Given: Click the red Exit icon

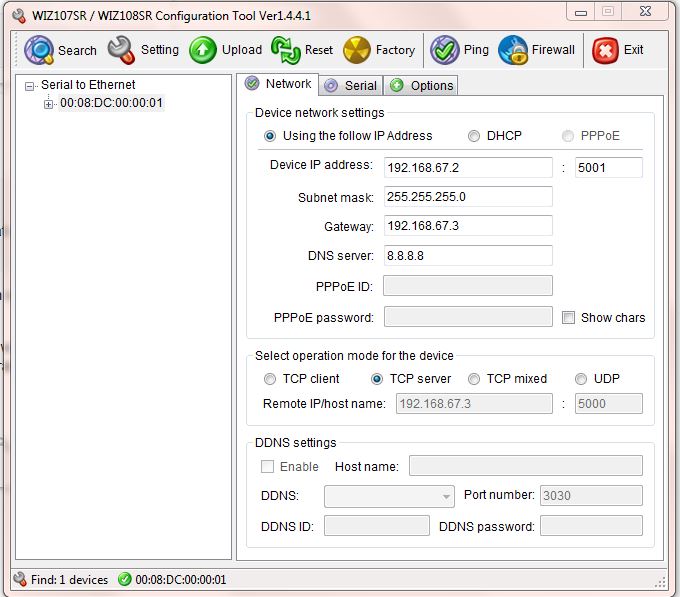Looking at the screenshot, I should click(605, 50).
